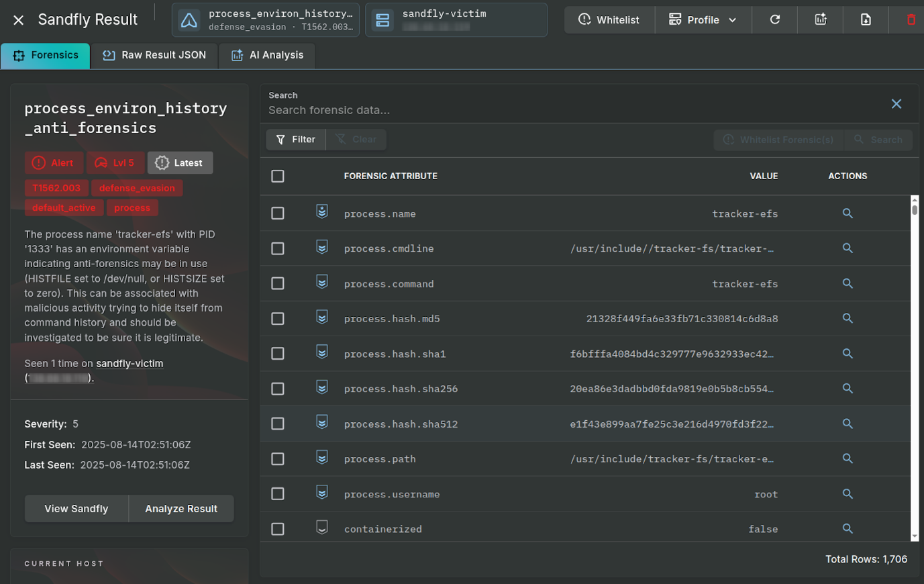The image size is (924, 584).
Task: Click the download file icon in the top toolbar
Action: coord(866,19)
